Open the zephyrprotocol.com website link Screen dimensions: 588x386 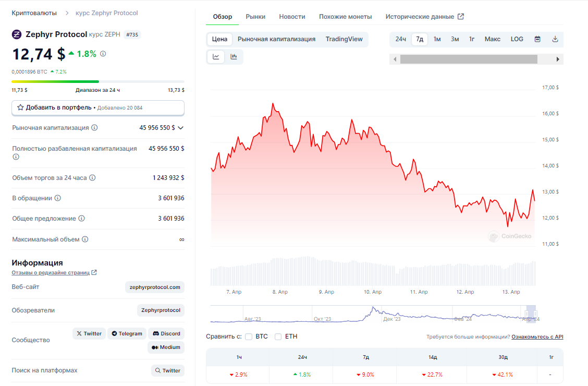click(x=155, y=287)
